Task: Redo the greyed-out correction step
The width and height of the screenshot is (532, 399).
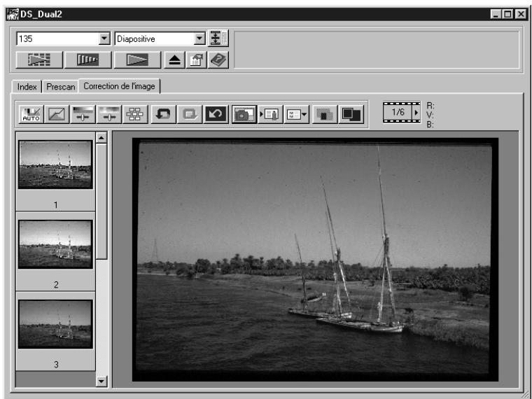Action: tap(190, 114)
